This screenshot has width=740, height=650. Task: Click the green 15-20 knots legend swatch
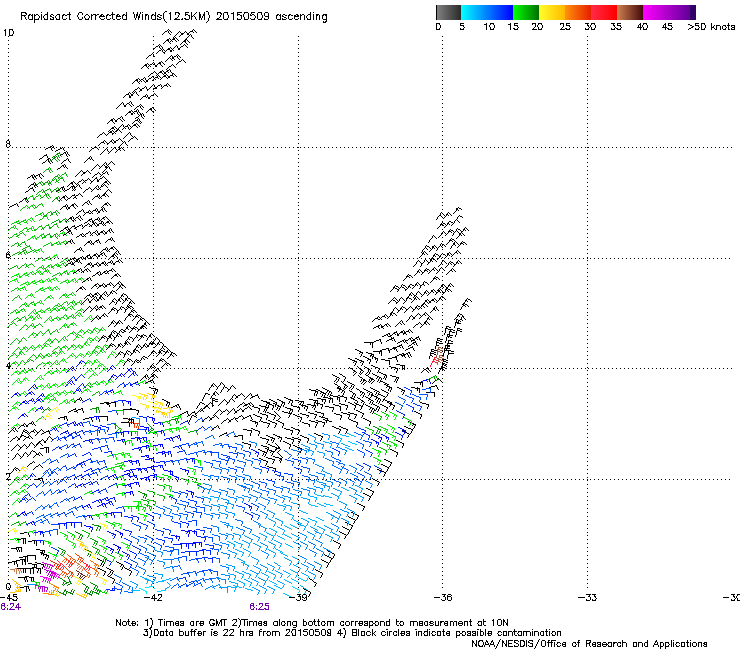526,12
